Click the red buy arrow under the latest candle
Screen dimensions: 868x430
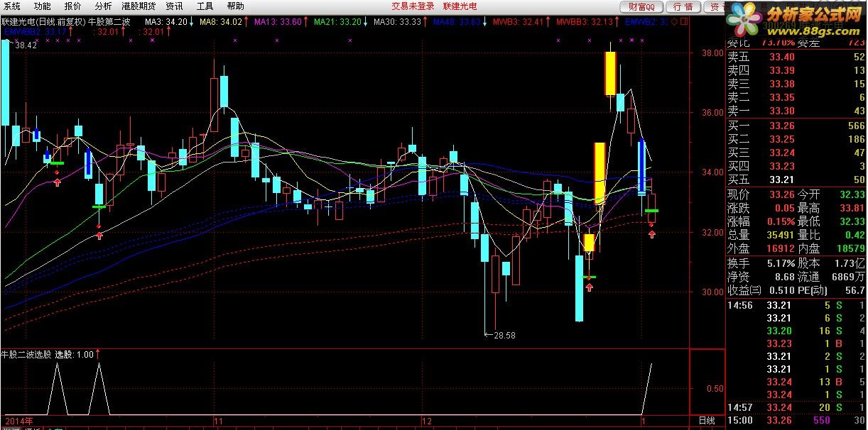652,234
